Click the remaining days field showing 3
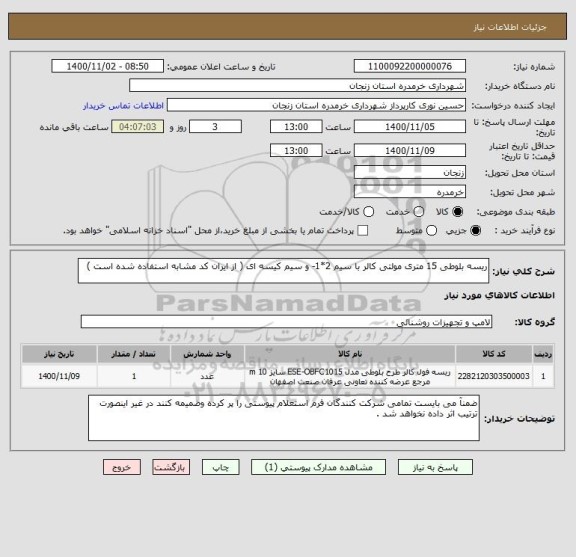The image size is (576, 557). coord(215,127)
